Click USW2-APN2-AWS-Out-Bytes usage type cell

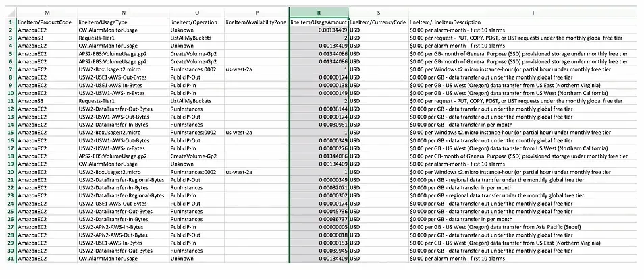coord(124,235)
